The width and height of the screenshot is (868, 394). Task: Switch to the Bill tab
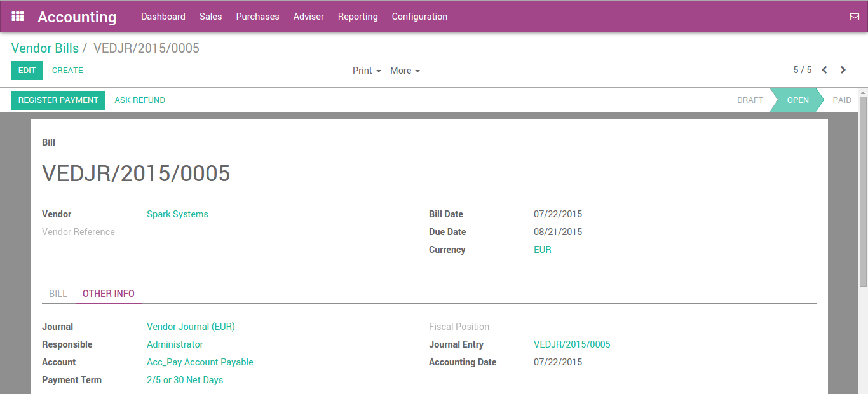pos(58,293)
